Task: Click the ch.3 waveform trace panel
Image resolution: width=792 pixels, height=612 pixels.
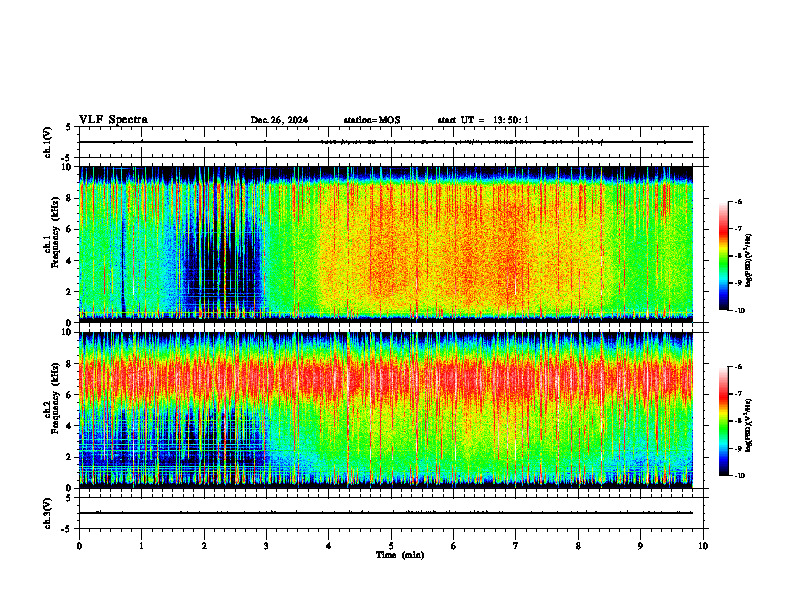Action: click(x=391, y=513)
